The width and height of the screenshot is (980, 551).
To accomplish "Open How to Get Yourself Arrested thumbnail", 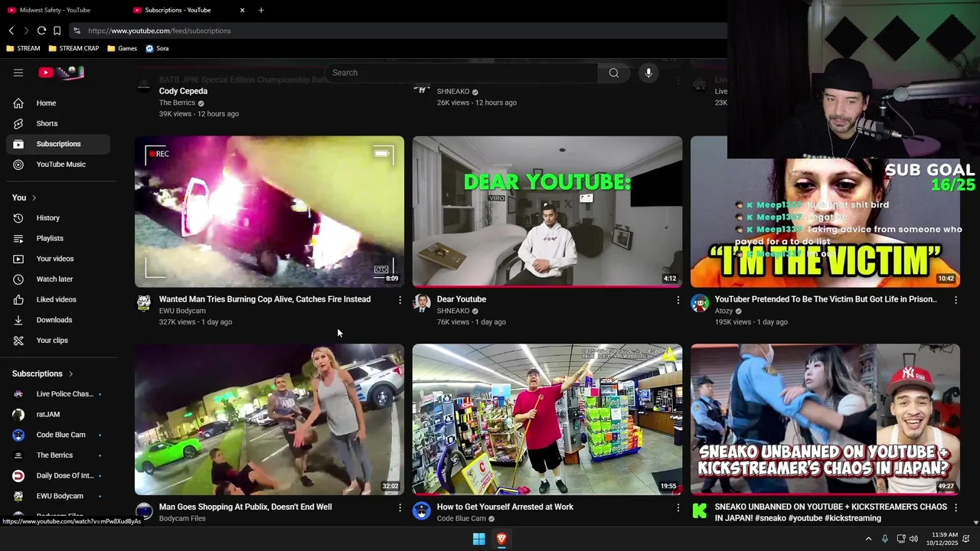I will (547, 419).
